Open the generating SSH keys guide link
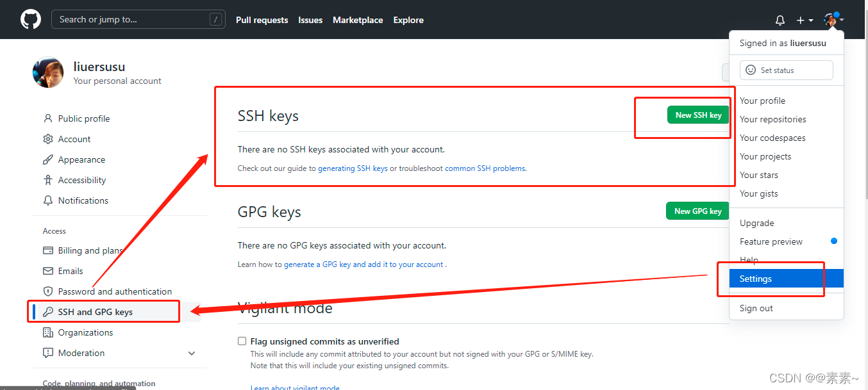This screenshot has width=868, height=390. tap(353, 168)
